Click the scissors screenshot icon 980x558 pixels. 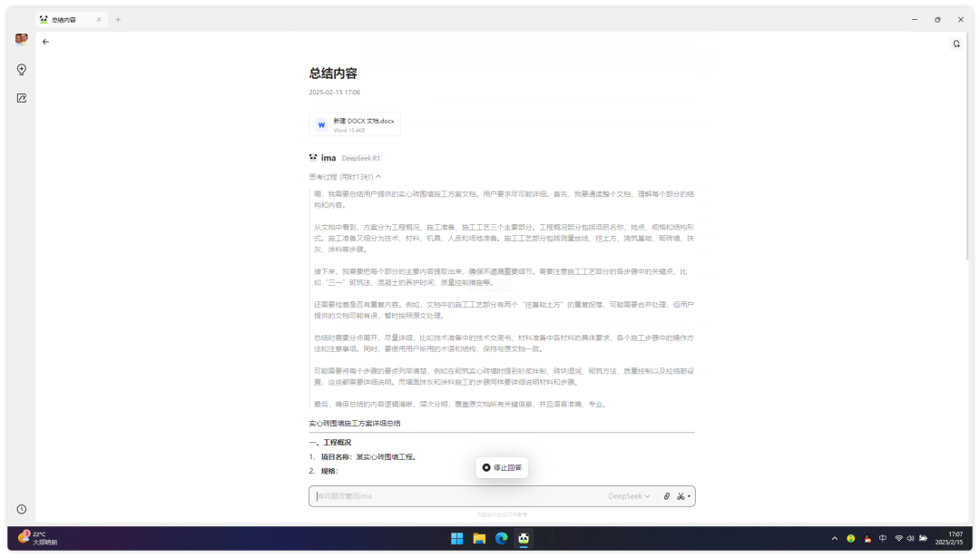681,496
